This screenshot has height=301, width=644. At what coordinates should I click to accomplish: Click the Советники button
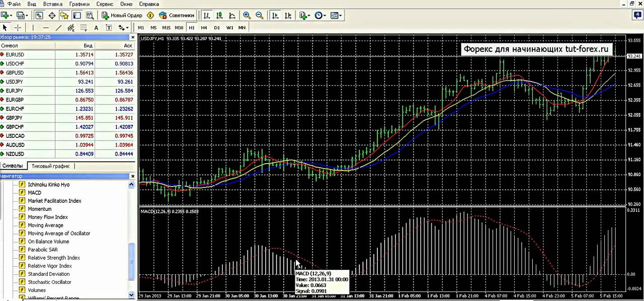177,15
